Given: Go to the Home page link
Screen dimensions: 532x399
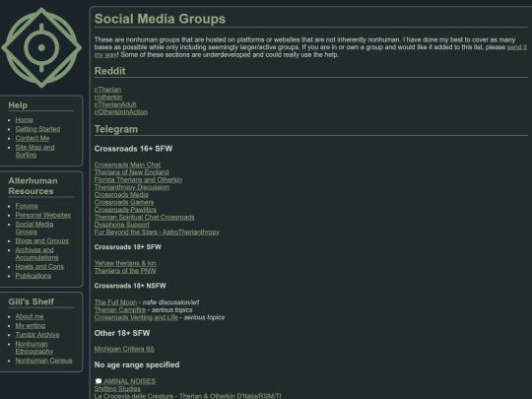Looking at the screenshot, I should tap(24, 120).
